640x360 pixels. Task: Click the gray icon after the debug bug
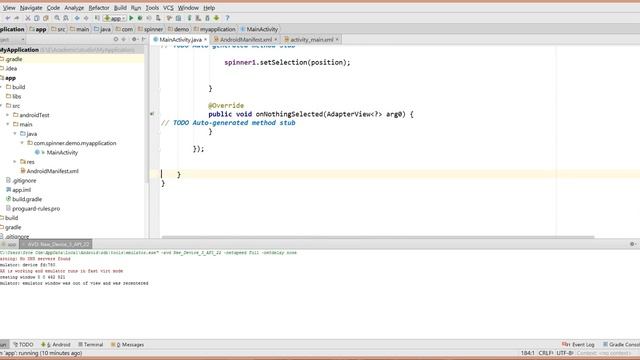pos(149,18)
